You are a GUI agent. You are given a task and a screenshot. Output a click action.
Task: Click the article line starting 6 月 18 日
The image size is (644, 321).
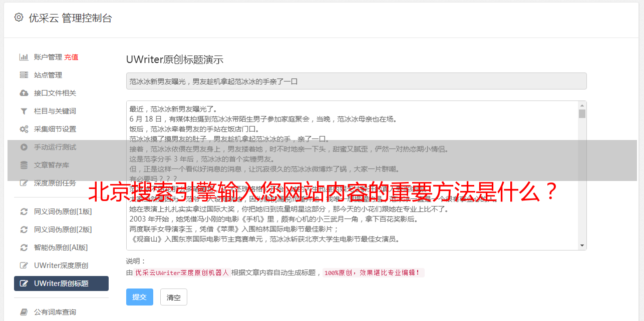coord(263,119)
